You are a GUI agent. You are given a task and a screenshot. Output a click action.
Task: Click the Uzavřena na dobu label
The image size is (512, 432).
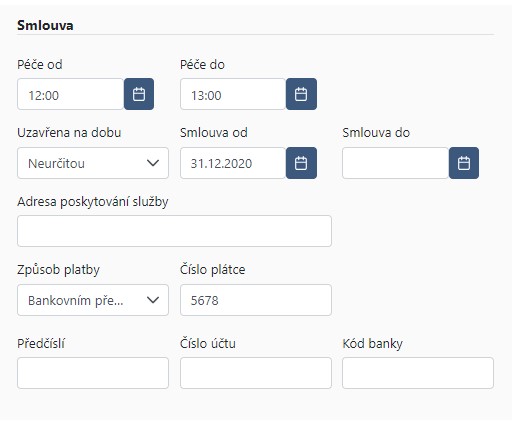69,133
